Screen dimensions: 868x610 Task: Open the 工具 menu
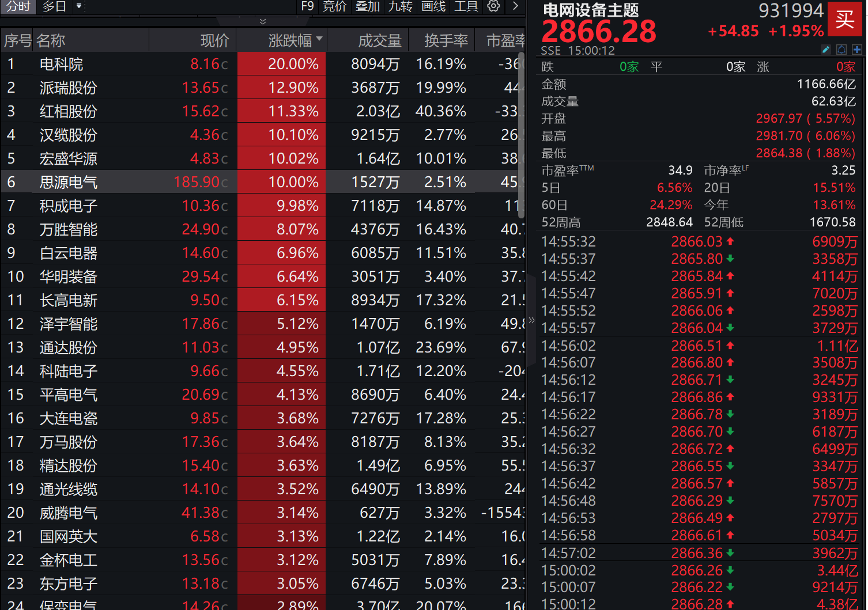[466, 6]
